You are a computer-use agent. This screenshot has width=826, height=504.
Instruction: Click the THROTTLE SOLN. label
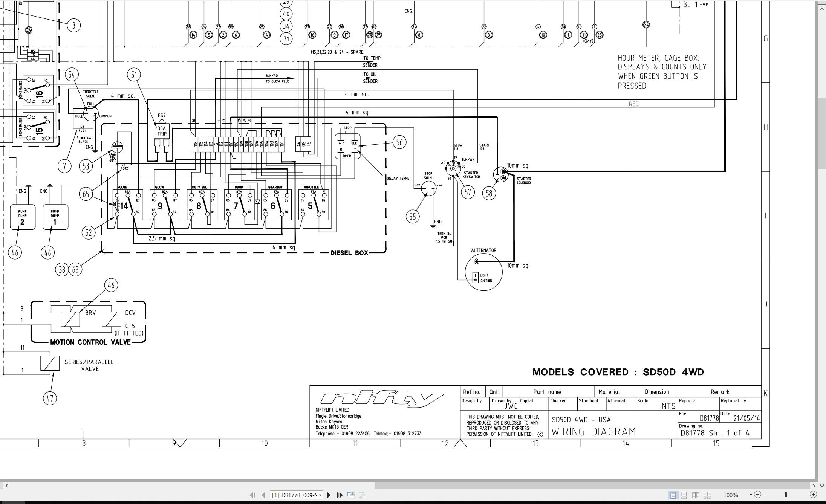click(90, 94)
